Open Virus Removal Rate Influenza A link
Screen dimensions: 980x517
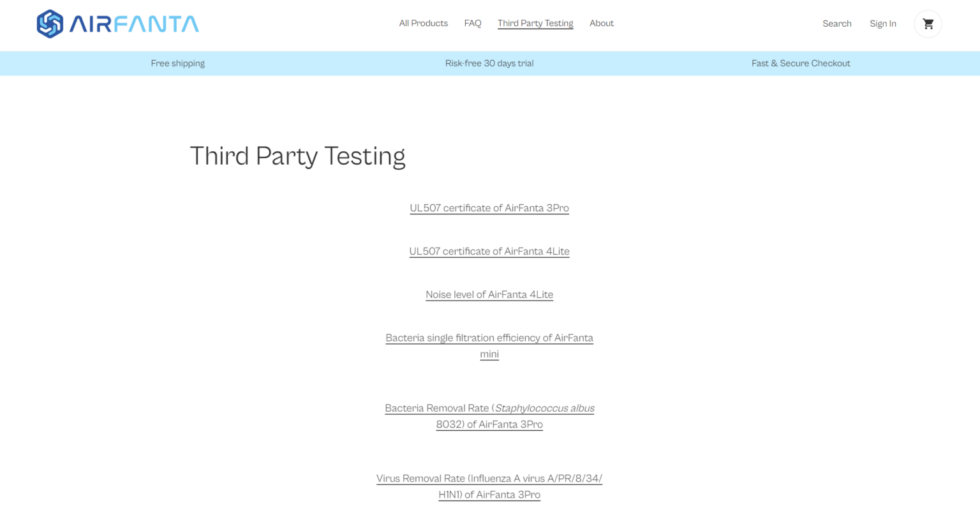[489, 479]
